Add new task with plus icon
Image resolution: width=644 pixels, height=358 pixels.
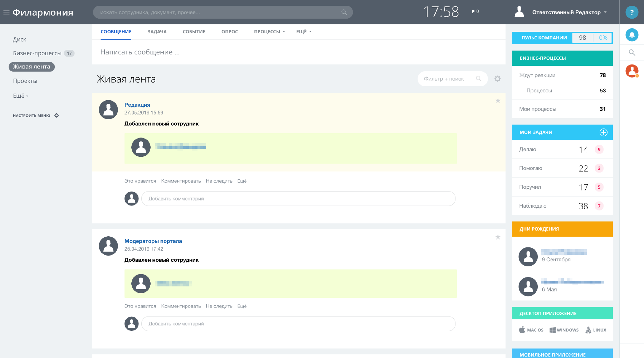(x=603, y=132)
